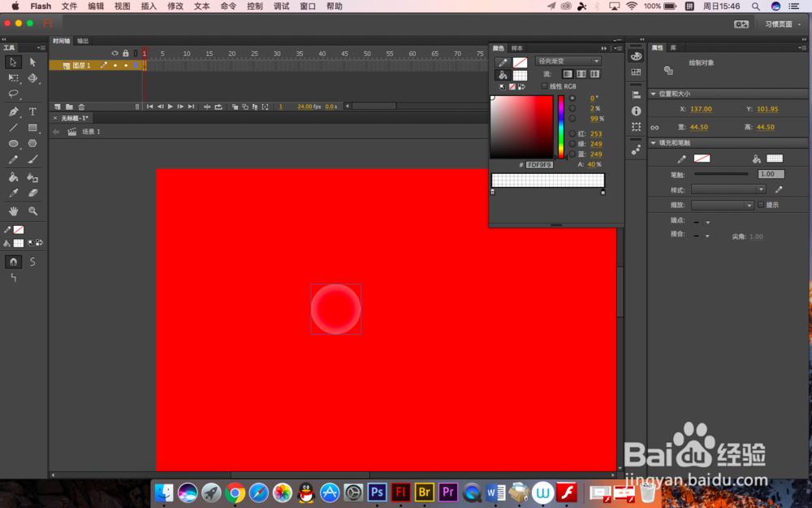Switch to the 库 library tab

pyautogui.click(x=673, y=48)
